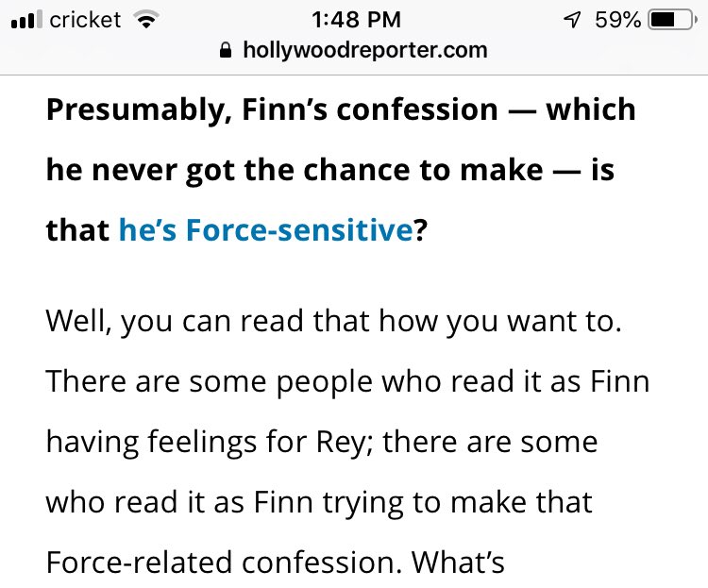Tap "There are some people who read" line

pos(347,382)
